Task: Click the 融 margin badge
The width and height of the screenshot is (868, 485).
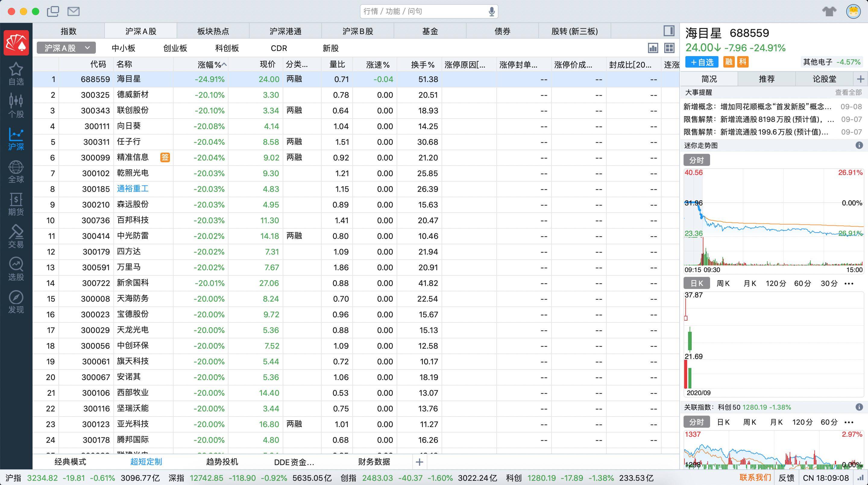Action: tap(729, 62)
